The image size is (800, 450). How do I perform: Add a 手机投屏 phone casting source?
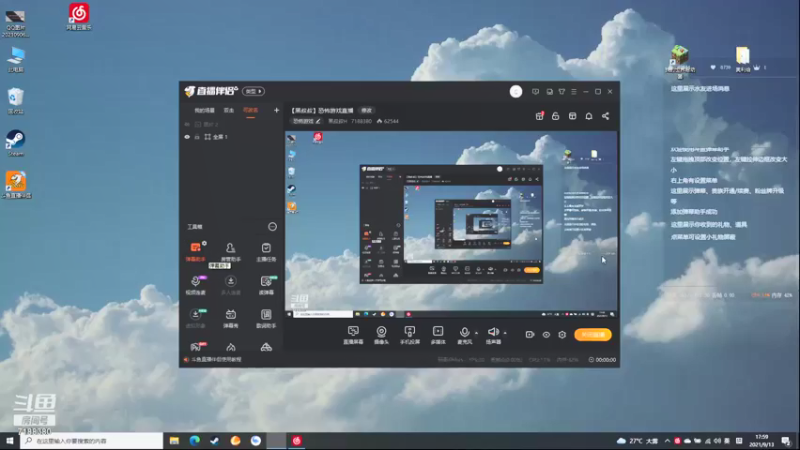410,335
